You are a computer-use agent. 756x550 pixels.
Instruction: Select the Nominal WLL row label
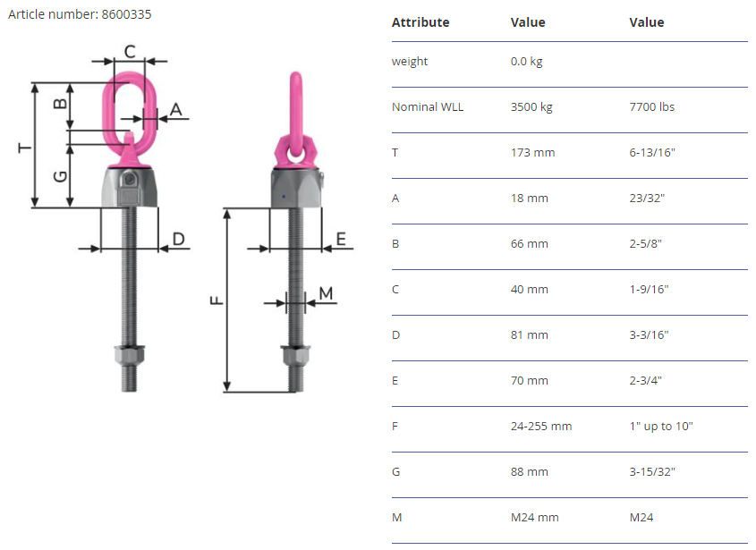(428, 107)
